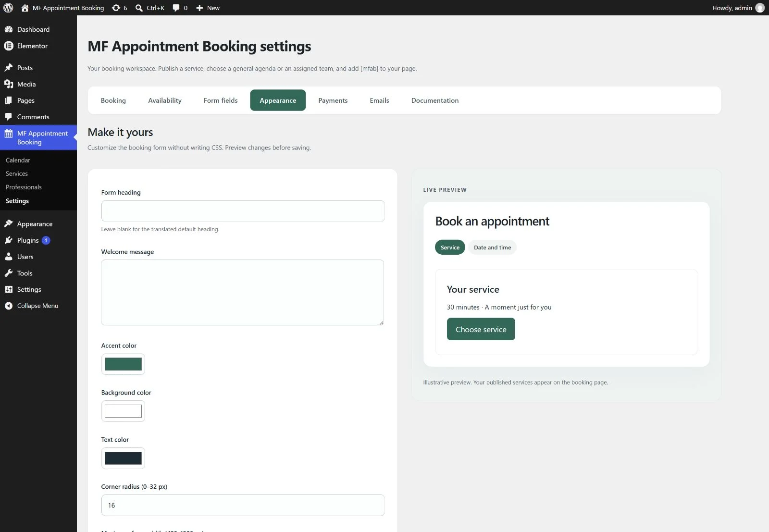The width and height of the screenshot is (769, 532).
Task: Click the Choose service button in preview
Action: (x=481, y=329)
